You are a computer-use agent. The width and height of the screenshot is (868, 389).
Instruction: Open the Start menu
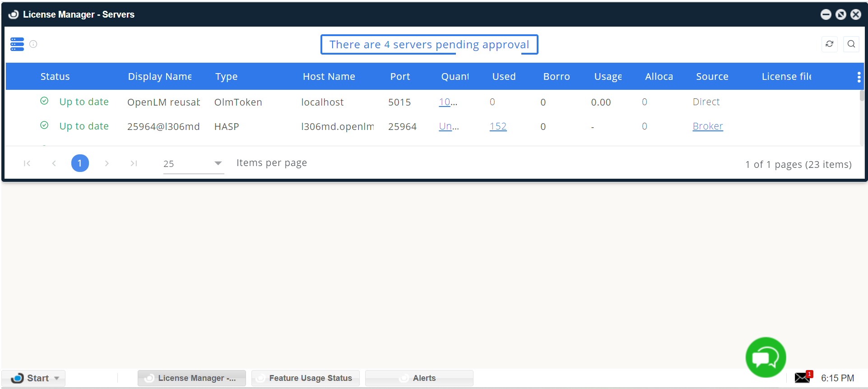(33, 378)
